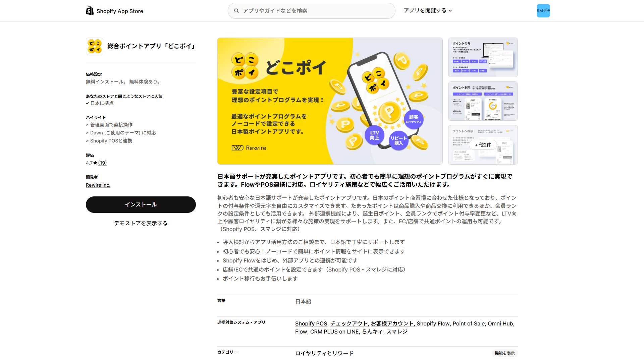
Task: Open the ポイント利用 screenshot thumbnail
Action: pyautogui.click(x=483, y=101)
